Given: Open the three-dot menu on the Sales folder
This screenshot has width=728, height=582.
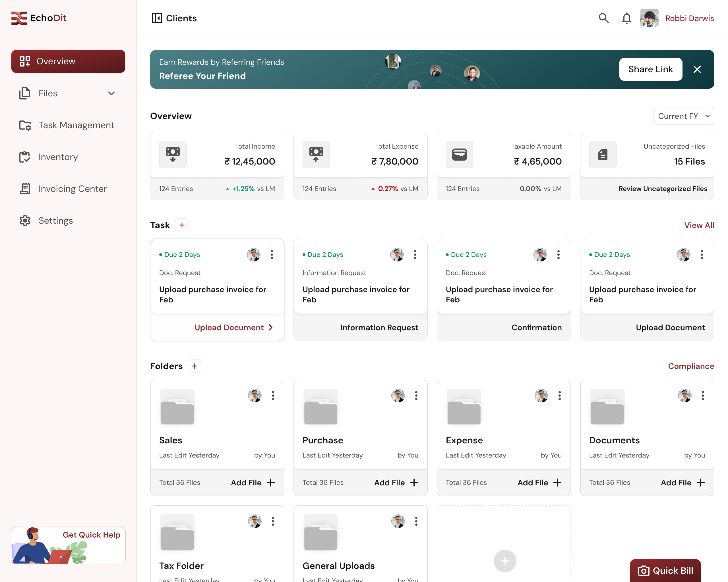Looking at the screenshot, I should coord(273,396).
